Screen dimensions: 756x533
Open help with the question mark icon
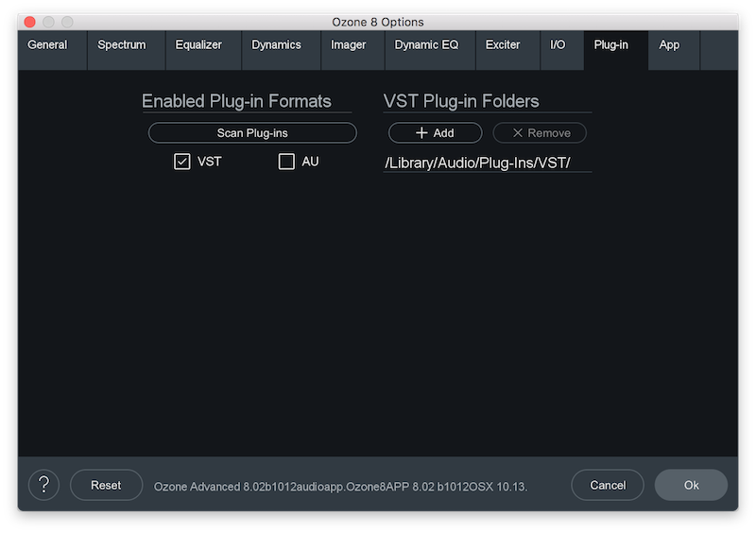pyautogui.click(x=43, y=485)
